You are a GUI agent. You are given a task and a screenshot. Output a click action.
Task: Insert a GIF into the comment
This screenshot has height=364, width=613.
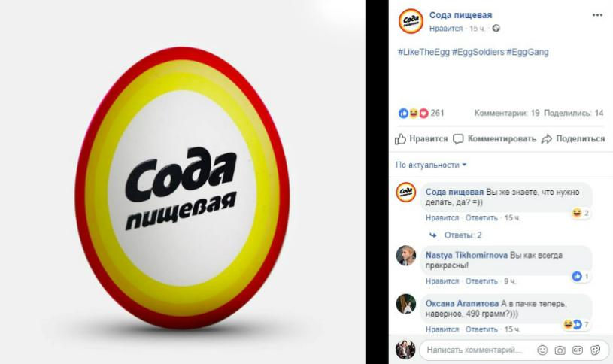point(578,350)
